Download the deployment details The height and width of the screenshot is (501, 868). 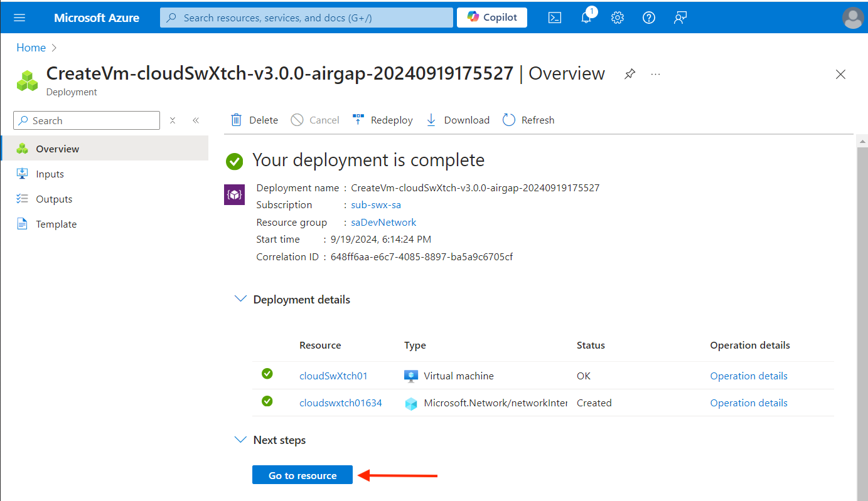(x=457, y=120)
